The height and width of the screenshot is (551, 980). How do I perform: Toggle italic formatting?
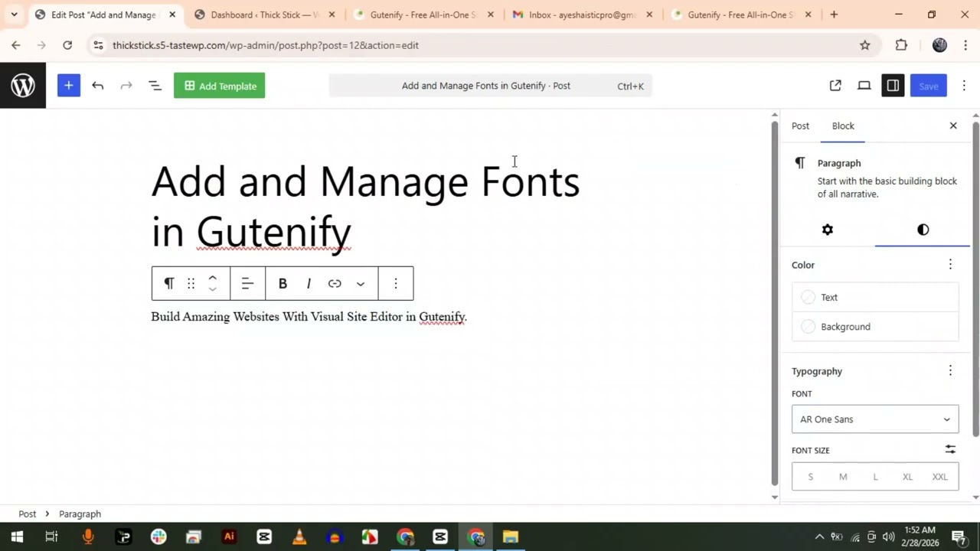point(309,283)
